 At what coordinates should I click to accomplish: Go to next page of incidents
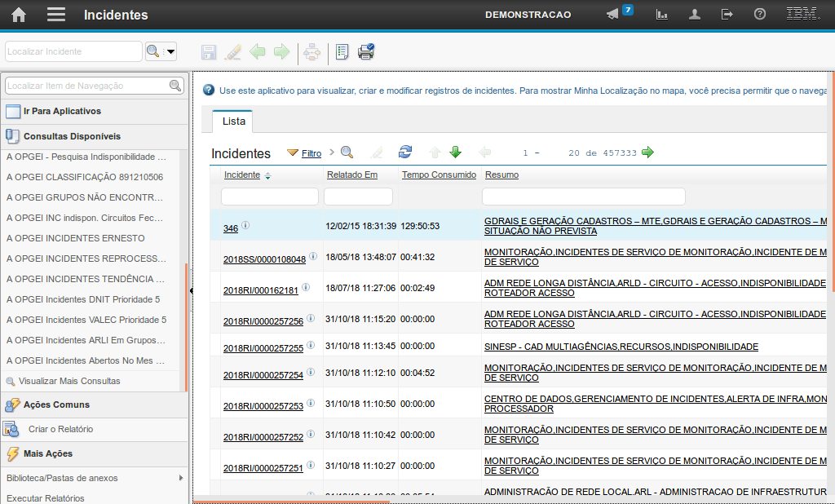click(x=648, y=153)
